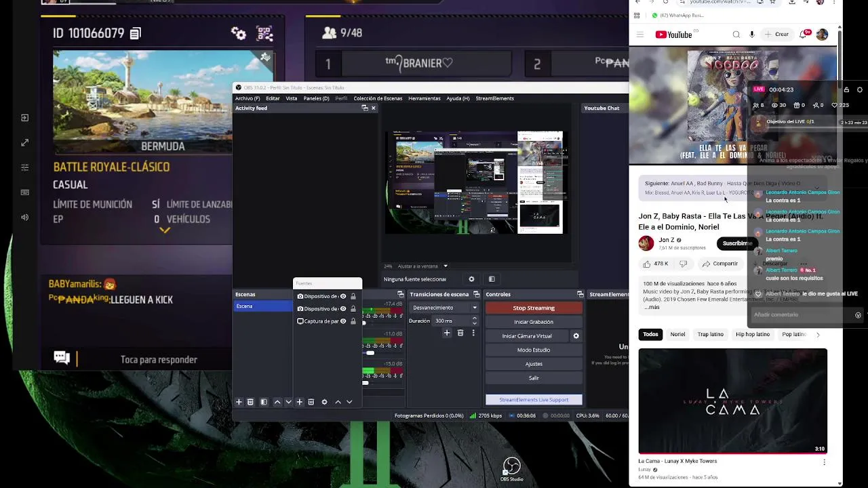Select Trap latino chip on YouTube
Image resolution: width=868 pixels, height=488 pixels.
[x=711, y=334]
